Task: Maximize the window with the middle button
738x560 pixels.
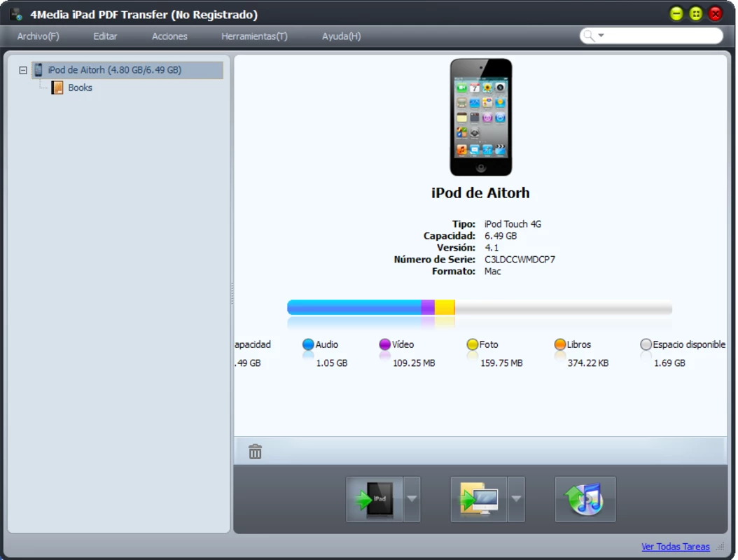Action: click(696, 13)
